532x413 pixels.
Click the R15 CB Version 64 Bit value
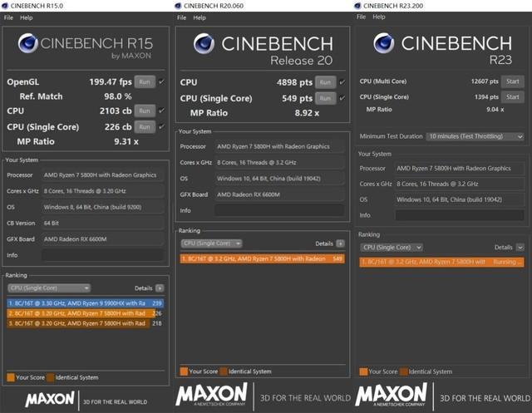click(102, 223)
